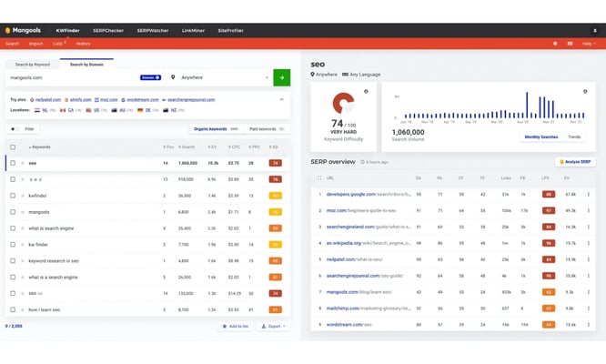The height and width of the screenshot is (364, 606).
Task: Open SiteProfiler tool
Action: (231, 31)
